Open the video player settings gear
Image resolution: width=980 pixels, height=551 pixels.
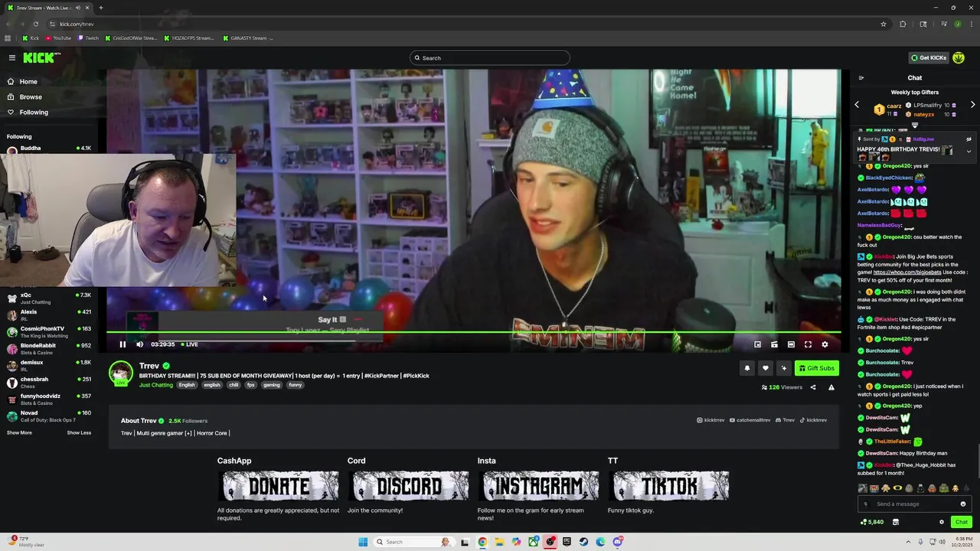825,344
